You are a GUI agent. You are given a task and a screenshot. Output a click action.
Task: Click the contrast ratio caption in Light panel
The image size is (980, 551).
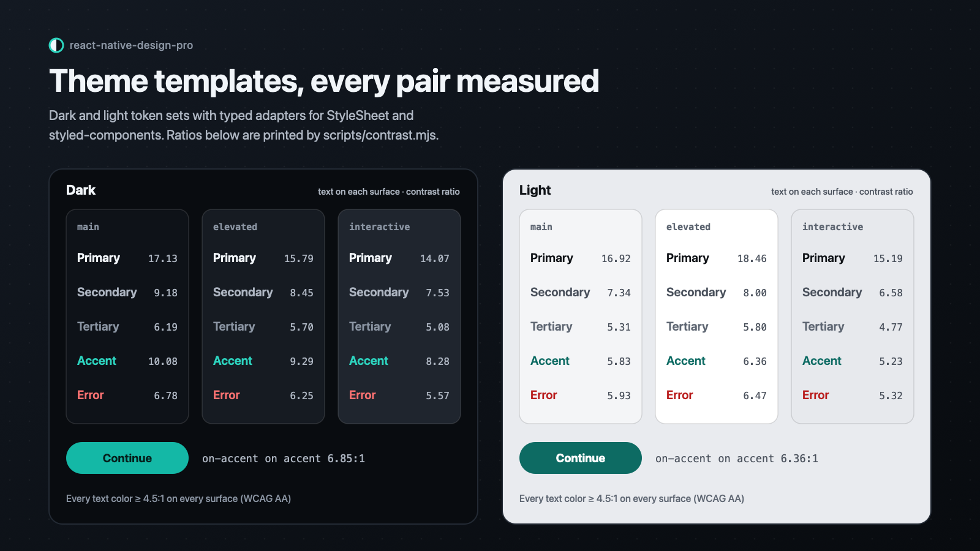tap(842, 192)
